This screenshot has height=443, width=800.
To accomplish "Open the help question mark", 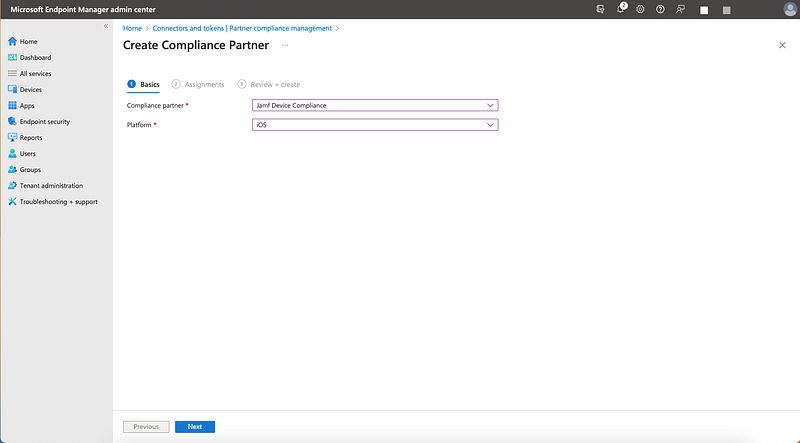I will [x=660, y=9].
